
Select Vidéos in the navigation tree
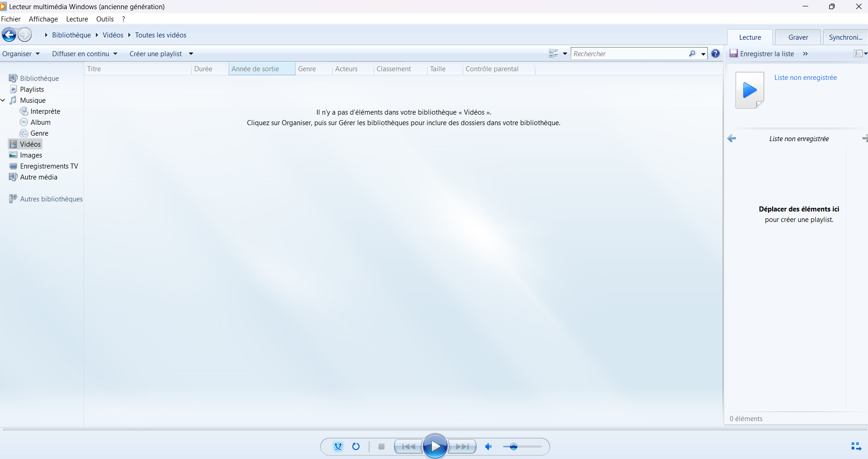(x=30, y=144)
